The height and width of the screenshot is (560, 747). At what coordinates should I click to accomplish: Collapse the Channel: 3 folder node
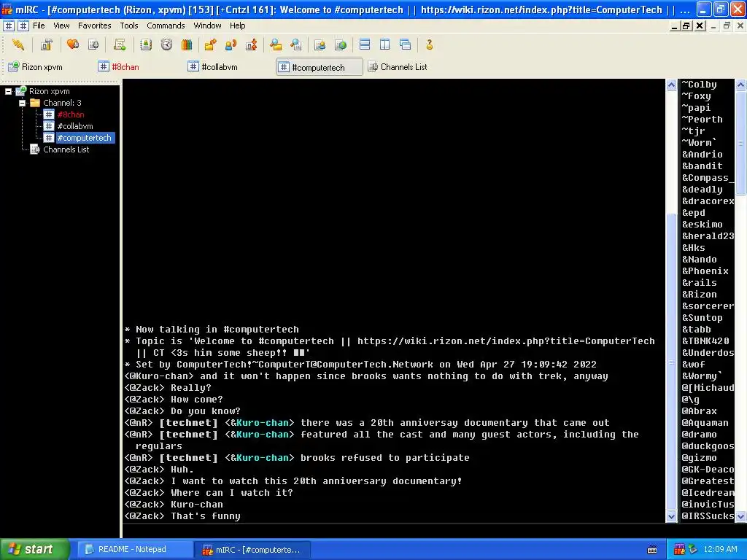pos(22,103)
